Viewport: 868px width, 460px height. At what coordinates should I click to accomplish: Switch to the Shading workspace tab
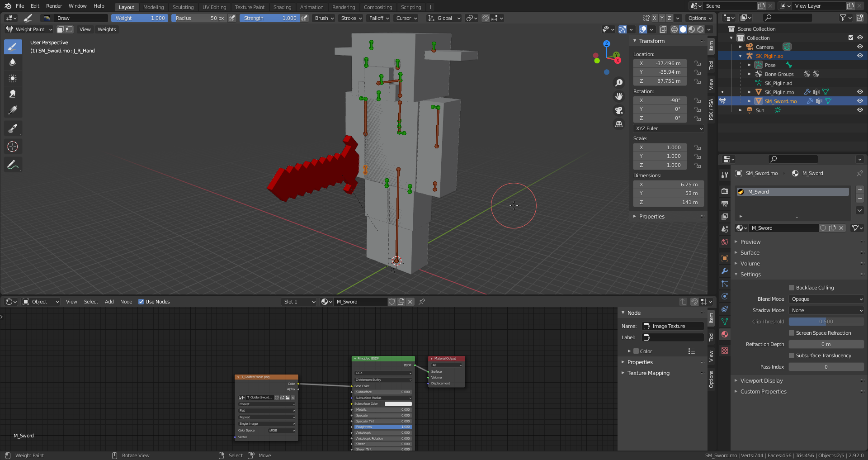point(282,7)
